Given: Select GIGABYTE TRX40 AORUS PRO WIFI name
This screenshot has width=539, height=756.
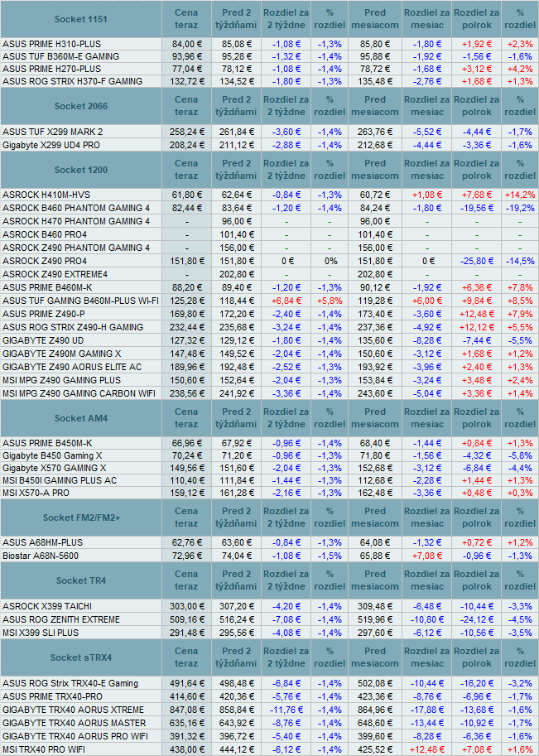Looking at the screenshot, I should [x=75, y=736].
